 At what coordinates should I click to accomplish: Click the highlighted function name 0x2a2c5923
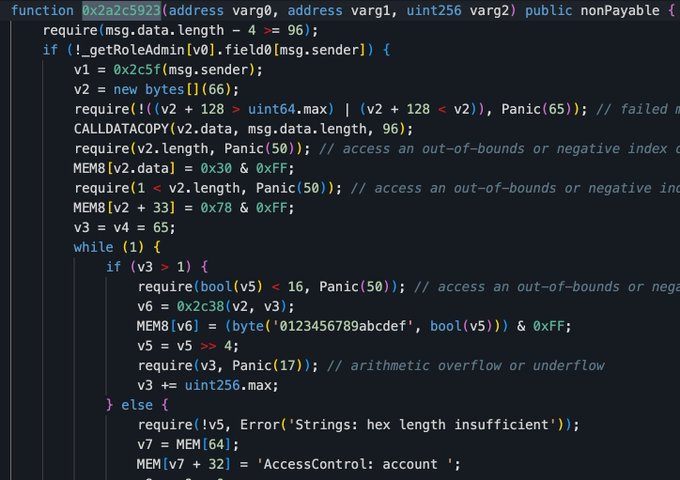121,10
